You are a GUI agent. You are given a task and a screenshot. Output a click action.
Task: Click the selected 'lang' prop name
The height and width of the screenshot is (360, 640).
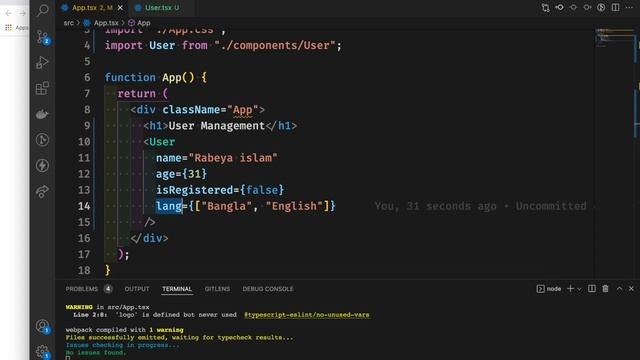pyautogui.click(x=169, y=206)
